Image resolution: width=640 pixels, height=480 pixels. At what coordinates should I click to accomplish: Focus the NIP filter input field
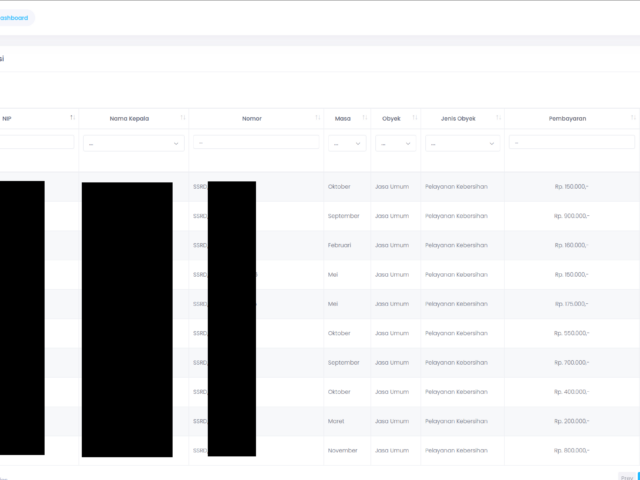coord(37,142)
